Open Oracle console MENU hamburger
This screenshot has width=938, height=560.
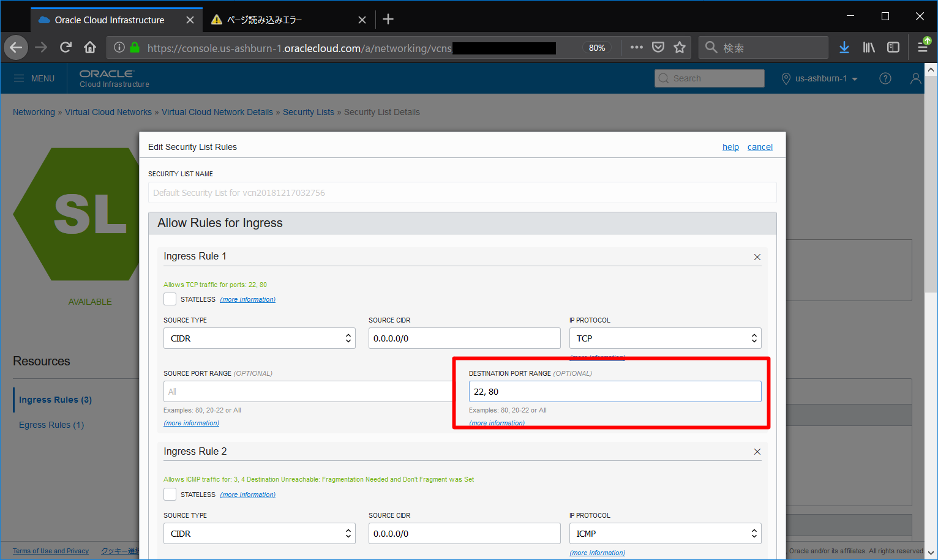[34, 78]
